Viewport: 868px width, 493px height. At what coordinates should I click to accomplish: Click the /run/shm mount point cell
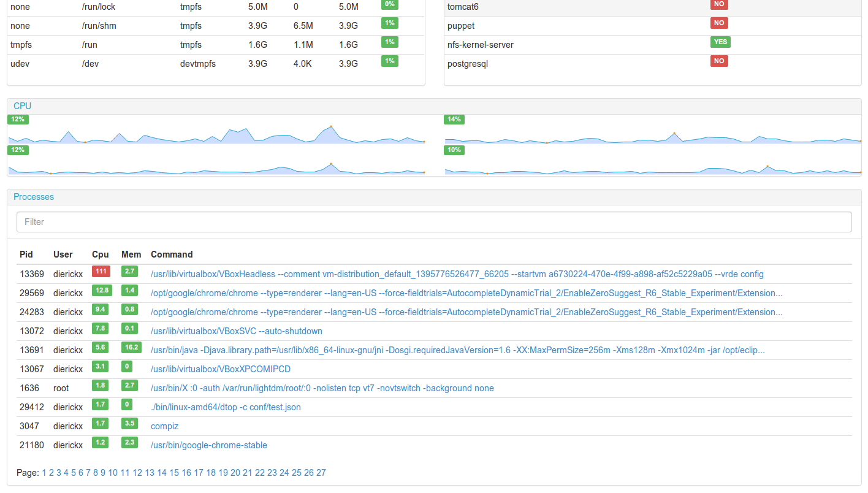[x=99, y=26]
